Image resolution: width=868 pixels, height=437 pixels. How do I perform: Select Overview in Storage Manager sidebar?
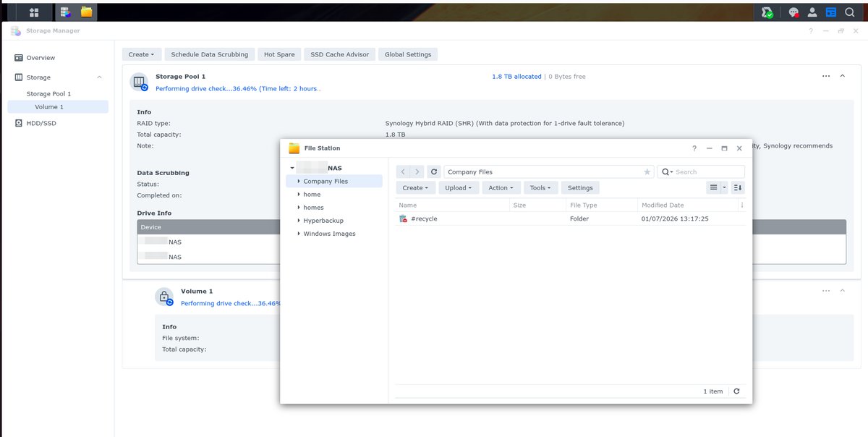point(41,58)
